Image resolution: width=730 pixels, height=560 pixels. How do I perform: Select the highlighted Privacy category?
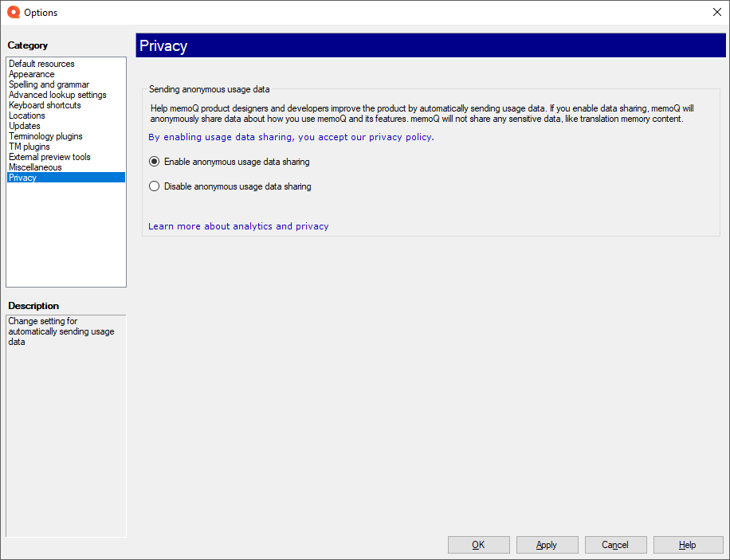(66, 178)
